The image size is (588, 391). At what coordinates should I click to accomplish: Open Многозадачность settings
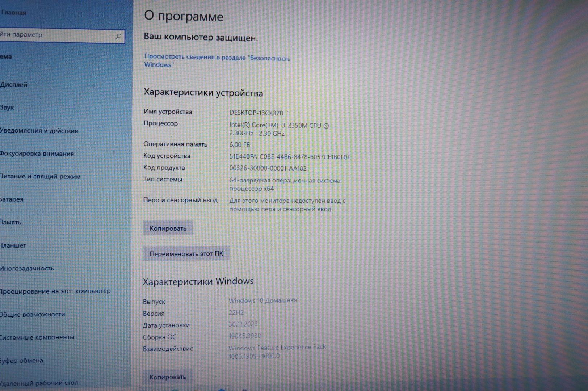27,268
